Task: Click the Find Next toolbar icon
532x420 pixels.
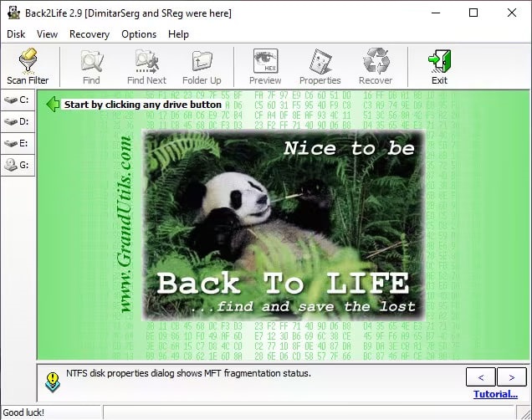Action: (x=146, y=66)
